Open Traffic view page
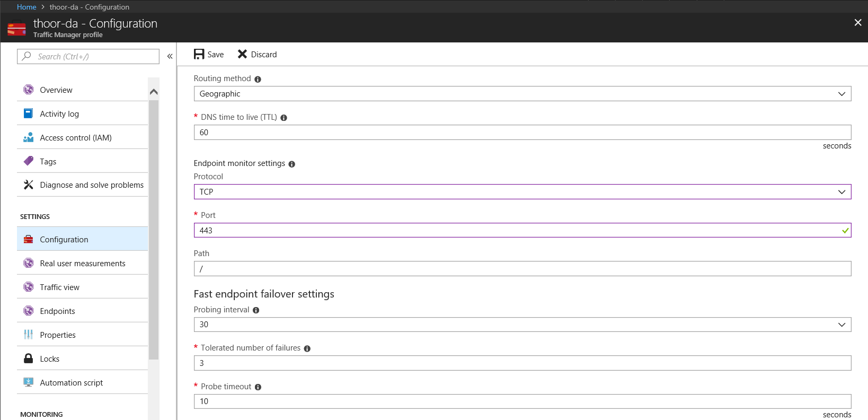Viewport: 868px width, 420px height. [82, 287]
